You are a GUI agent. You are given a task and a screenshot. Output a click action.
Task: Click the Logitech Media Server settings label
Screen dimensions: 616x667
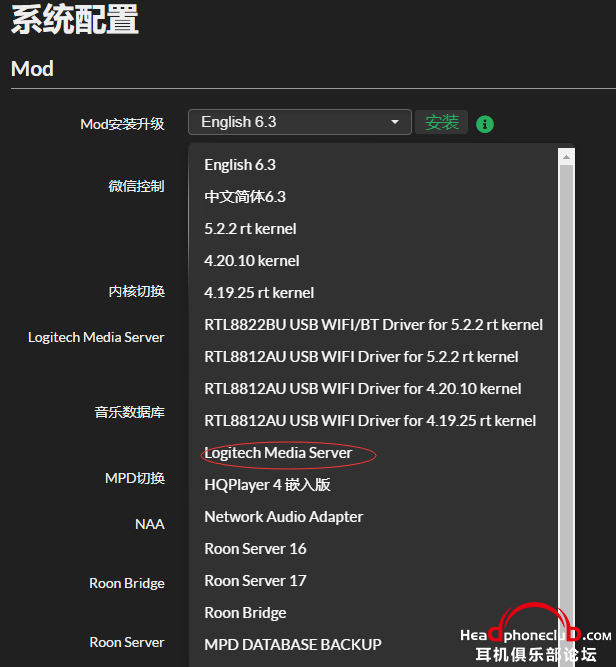(96, 337)
